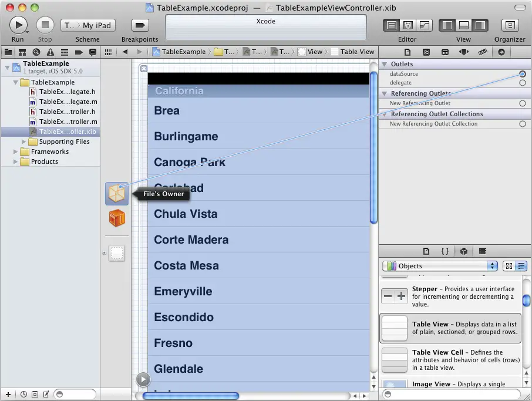532x401 pixels.
Task: Click the Run button in the toolbar
Action: pyautogui.click(x=18, y=25)
